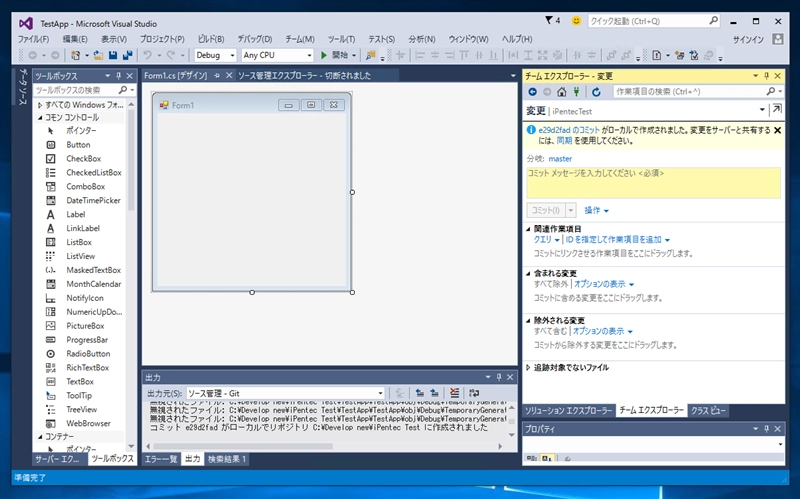Toggle word wrap icon in output panel
The image size is (800, 499).
(x=474, y=393)
